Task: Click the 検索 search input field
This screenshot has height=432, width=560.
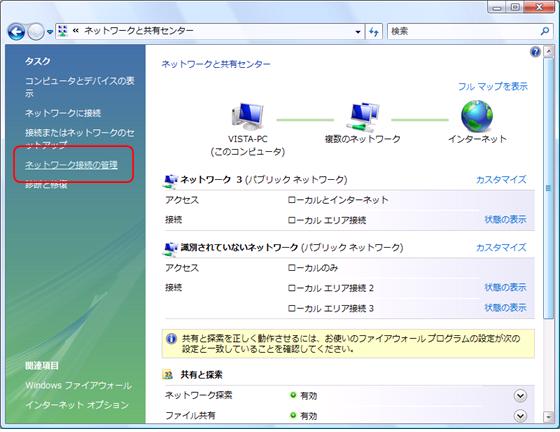Action: [463, 31]
